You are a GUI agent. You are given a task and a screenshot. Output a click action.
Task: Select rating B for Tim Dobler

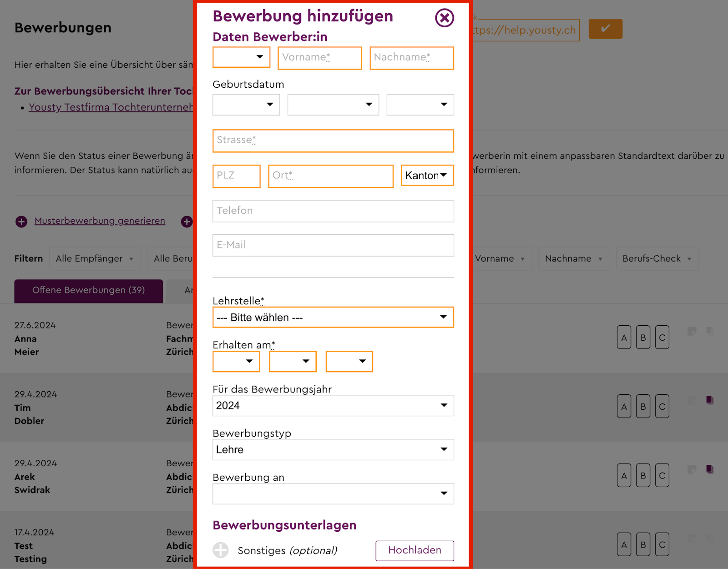point(643,406)
